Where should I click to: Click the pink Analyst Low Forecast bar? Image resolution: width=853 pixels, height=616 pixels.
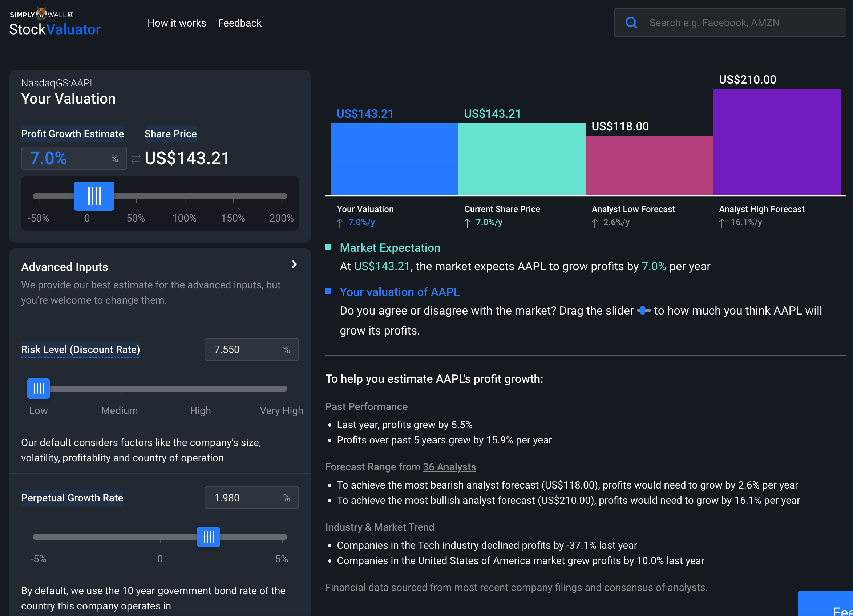[x=649, y=166]
